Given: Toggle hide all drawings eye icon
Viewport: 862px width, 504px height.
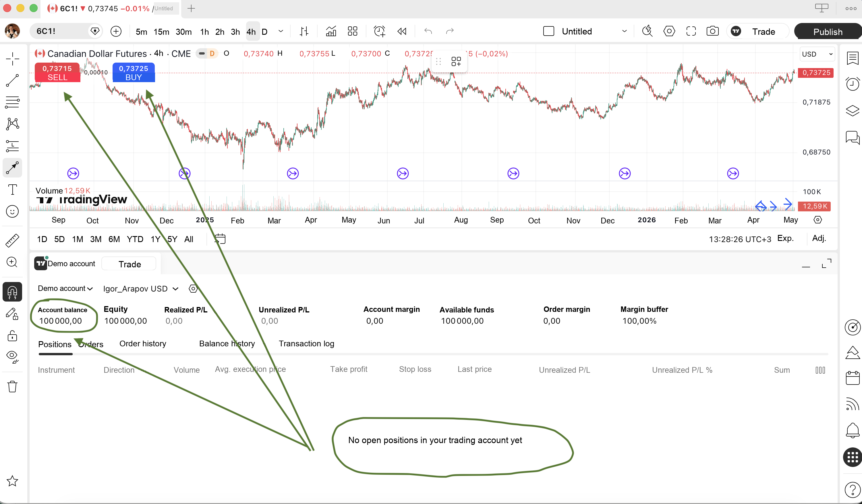Looking at the screenshot, I should (13, 357).
